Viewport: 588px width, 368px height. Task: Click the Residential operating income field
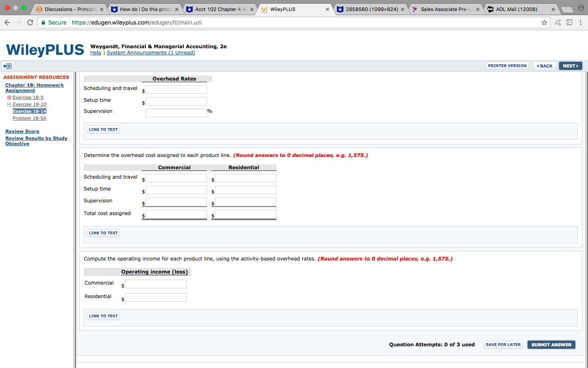pos(155,297)
